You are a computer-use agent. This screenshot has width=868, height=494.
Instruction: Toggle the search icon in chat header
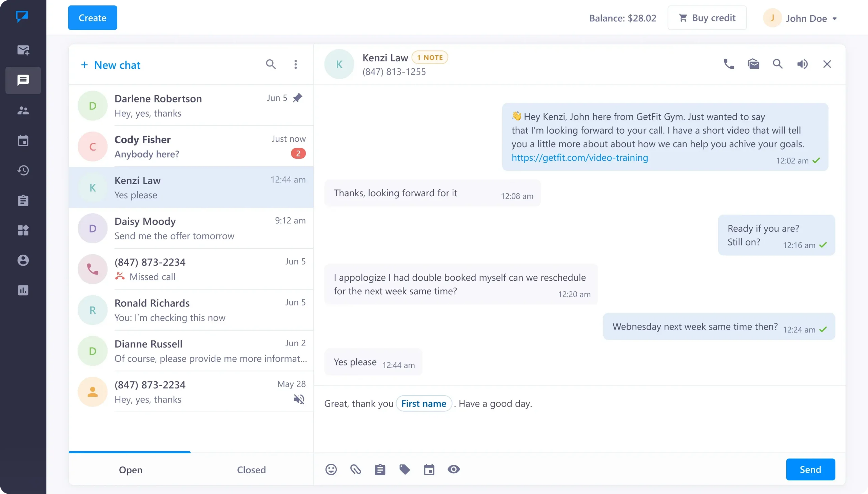778,64
